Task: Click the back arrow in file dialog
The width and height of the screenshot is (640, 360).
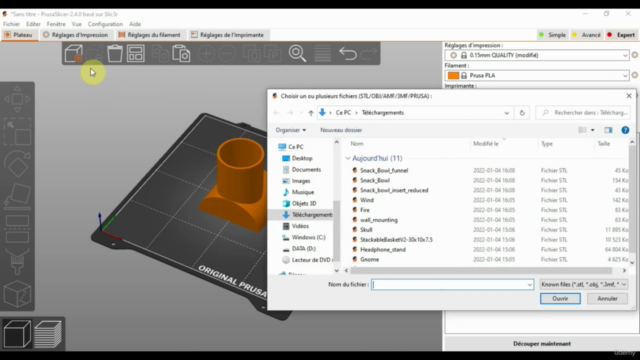Action: point(276,113)
